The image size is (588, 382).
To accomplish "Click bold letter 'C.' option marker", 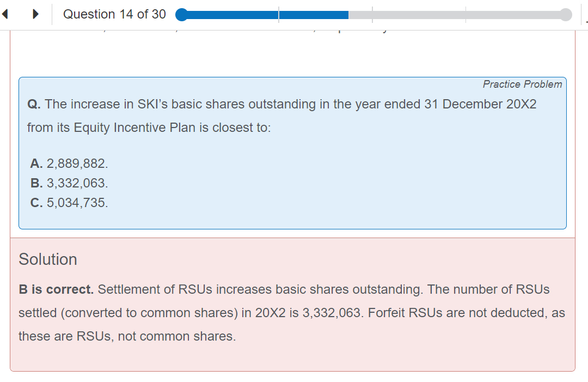I will (37, 203).
